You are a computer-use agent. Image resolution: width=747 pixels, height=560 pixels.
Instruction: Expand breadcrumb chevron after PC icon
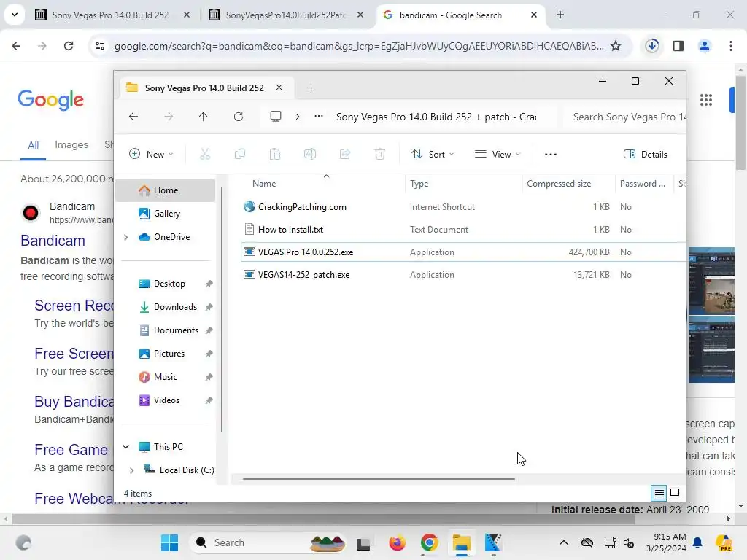[x=298, y=117]
